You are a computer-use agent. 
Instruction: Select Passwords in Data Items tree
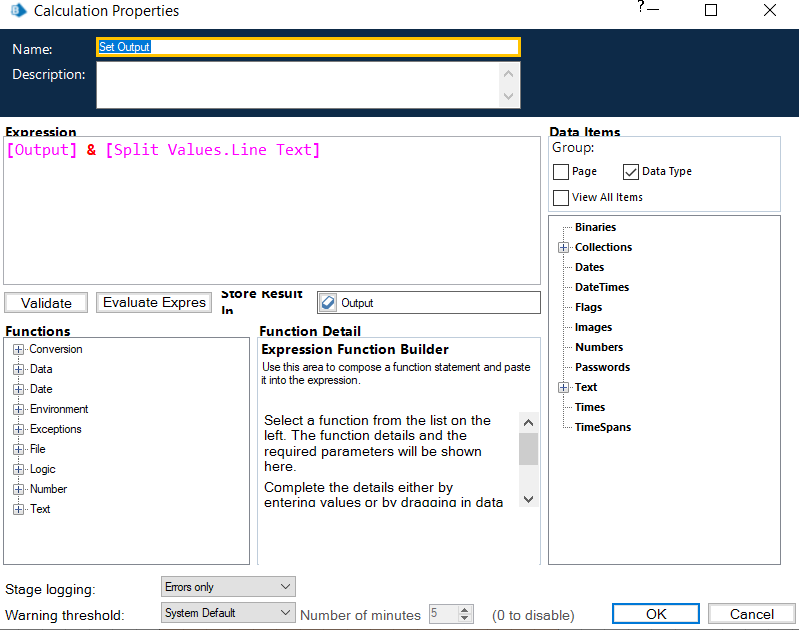pos(602,368)
